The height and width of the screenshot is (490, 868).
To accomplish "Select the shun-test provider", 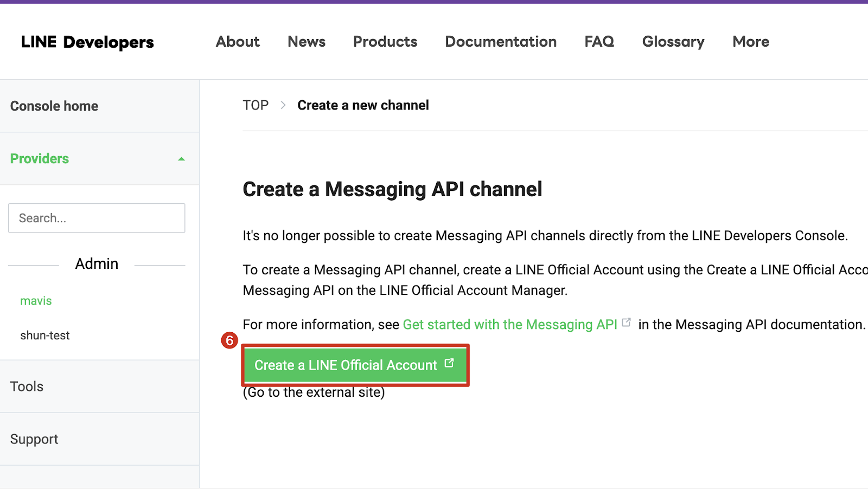I will pos(45,336).
